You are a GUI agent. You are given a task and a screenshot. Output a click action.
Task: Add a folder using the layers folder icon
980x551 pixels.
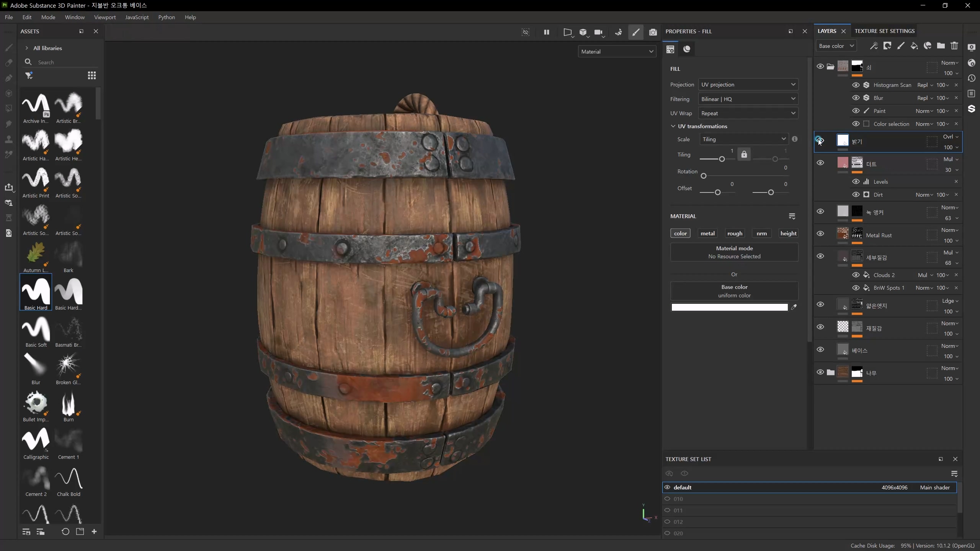941,46
